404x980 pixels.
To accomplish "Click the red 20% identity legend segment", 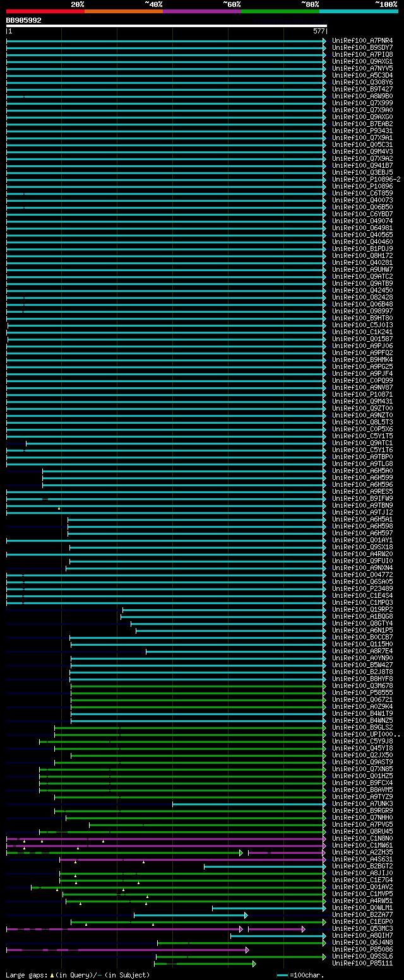I will click(45, 11).
